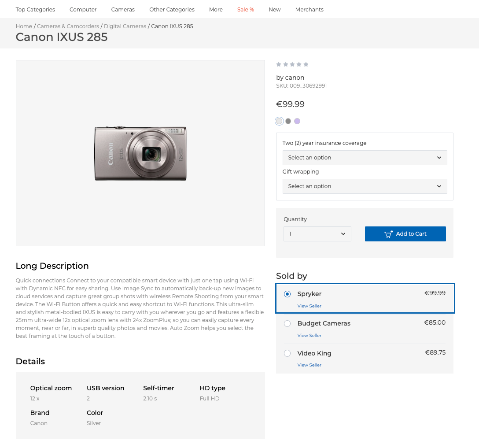Click the Home breadcrumb link
The image size is (479, 448).
24,26
